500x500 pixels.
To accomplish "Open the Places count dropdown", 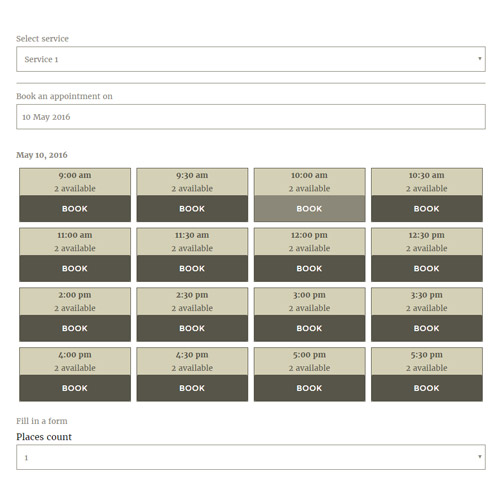I will 251,457.
